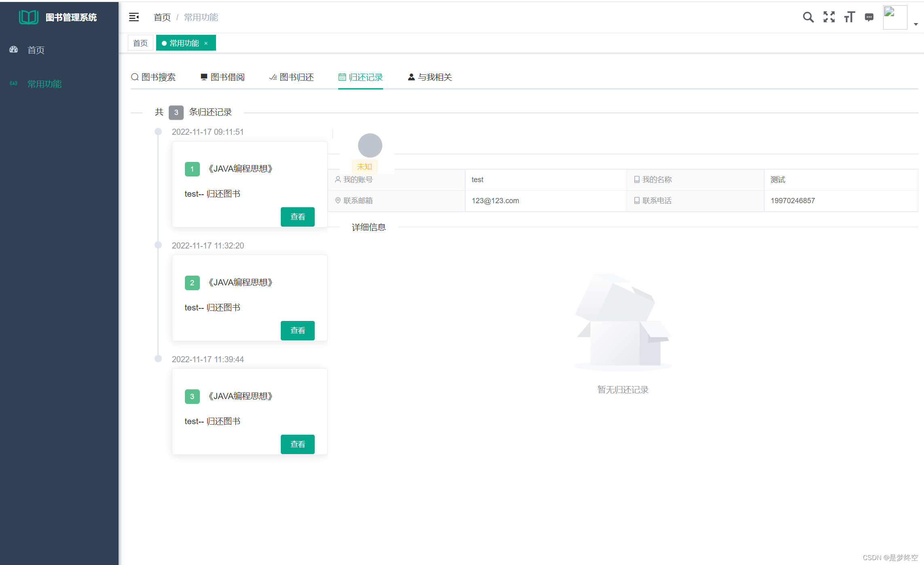Click timeline marker dated 2022-11-17 11:32:20

point(158,245)
